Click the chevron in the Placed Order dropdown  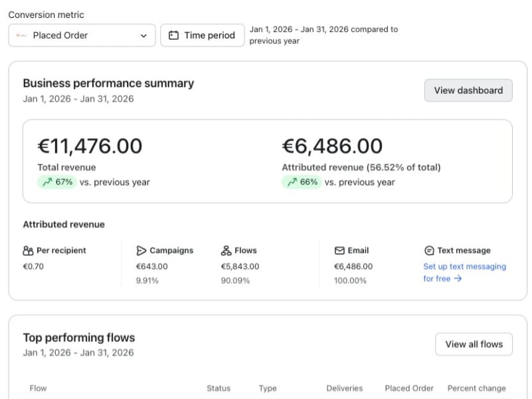(x=143, y=36)
